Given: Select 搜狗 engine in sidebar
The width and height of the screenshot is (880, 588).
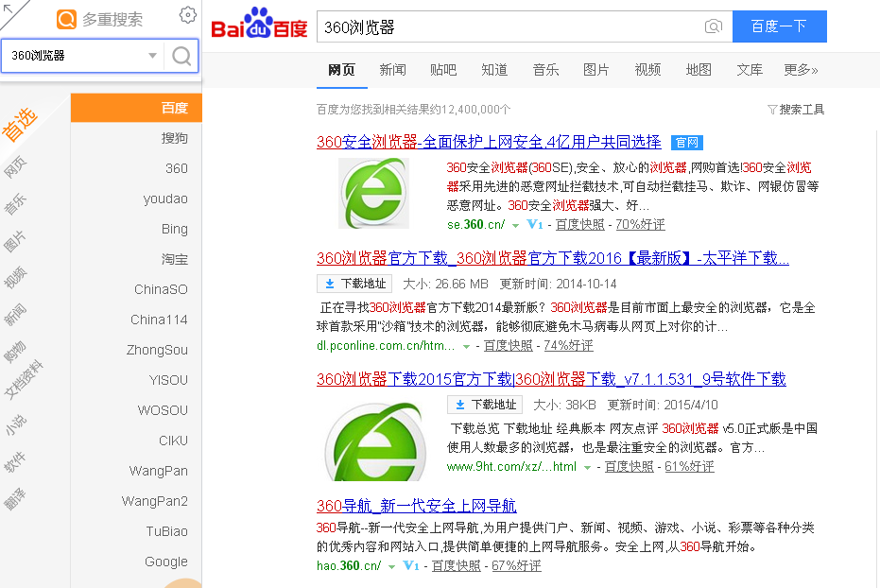Looking at the screenshot, I should (x=136, y=138).
